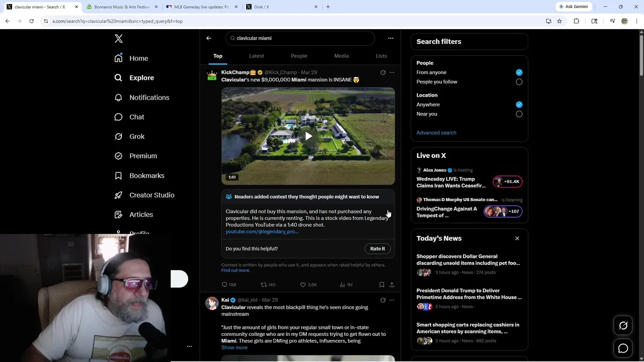Reply to KickChamp post with 188 replies
This screenshot has height=362, width=644.
pos(229,285)
